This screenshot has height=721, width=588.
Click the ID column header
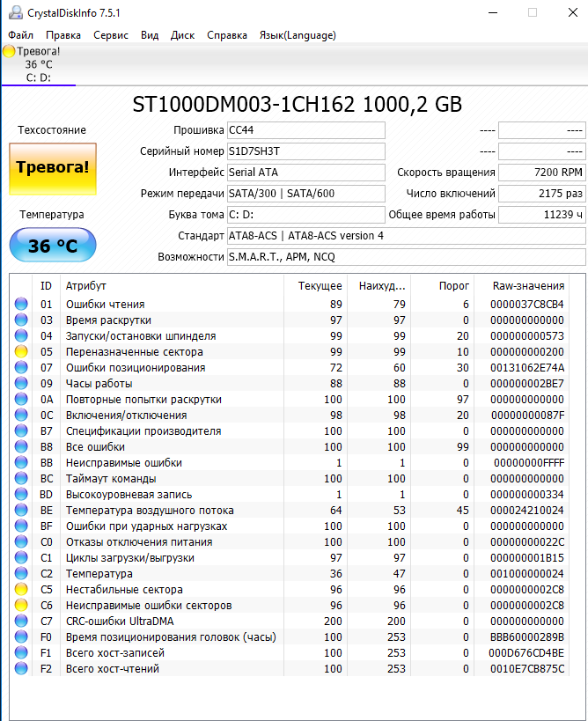pyautogui.click(x=46, y=286)
